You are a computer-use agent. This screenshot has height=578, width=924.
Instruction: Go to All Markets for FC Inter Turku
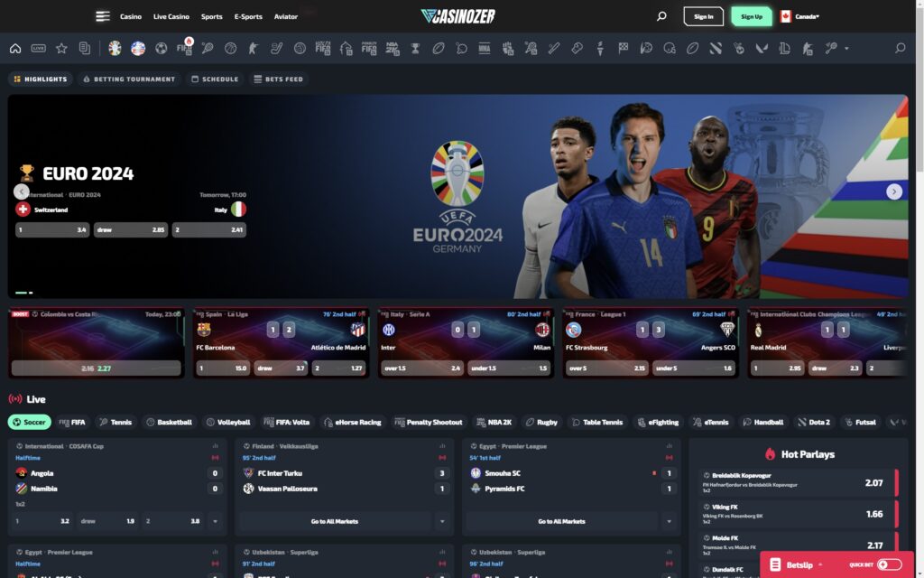click(x=335, y=521)
